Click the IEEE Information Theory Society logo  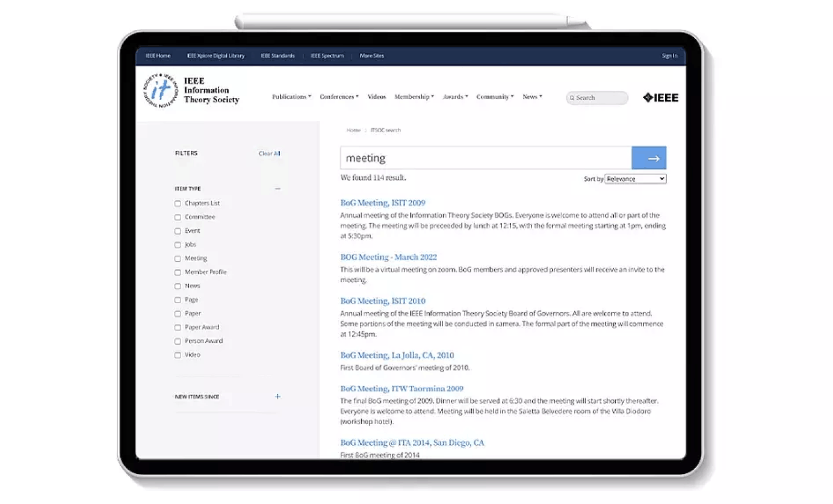(191, 91)
